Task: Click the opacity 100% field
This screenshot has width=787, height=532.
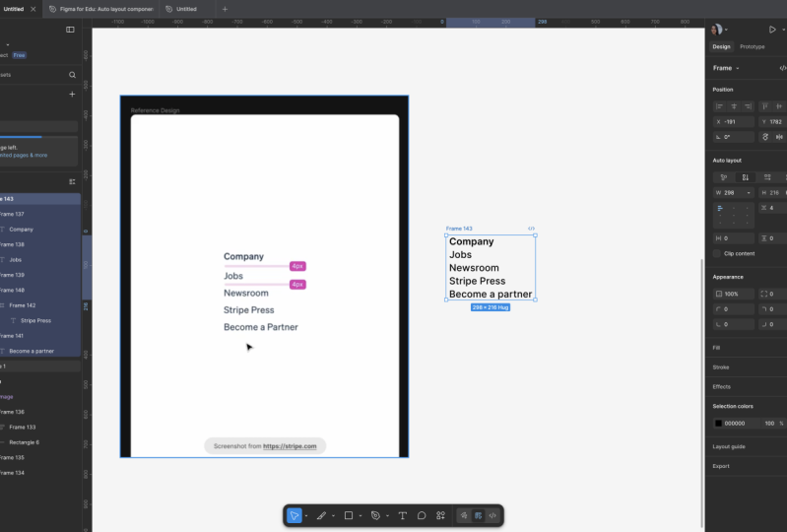Action: pyautogui.click(x=733, y=294)
